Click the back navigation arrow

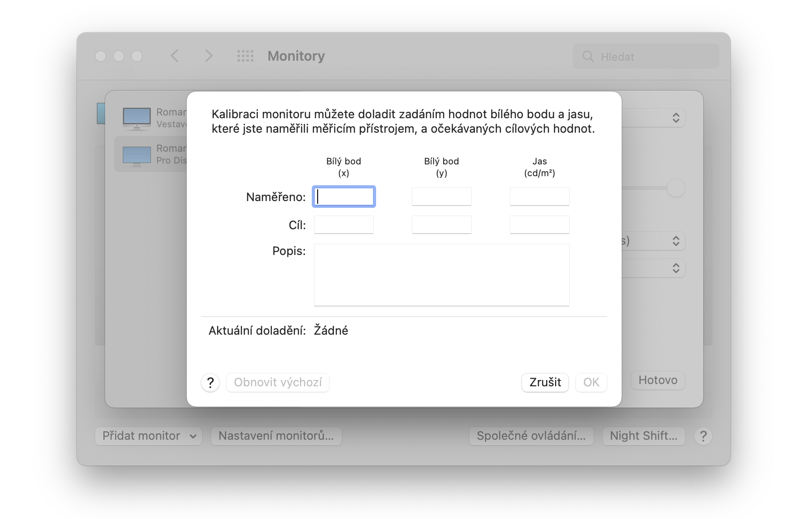175,56
